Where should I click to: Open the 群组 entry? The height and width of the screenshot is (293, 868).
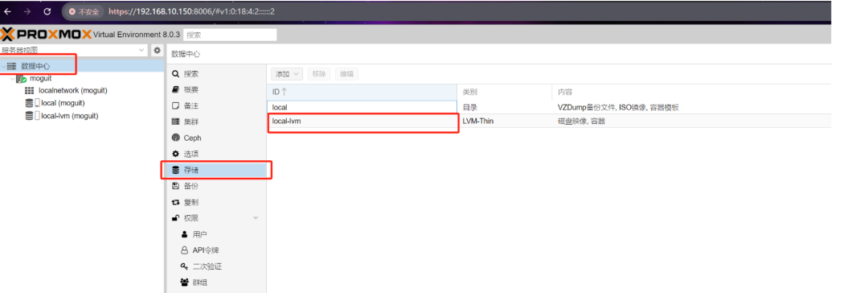pyautogui.click(x=216, y=283)
